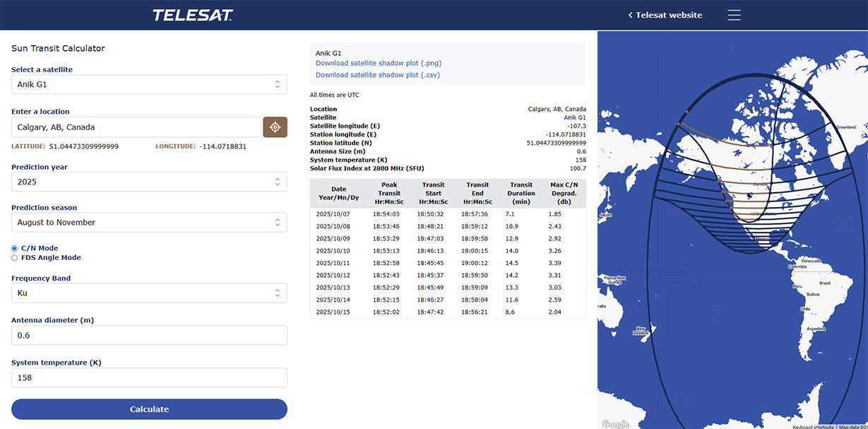This screenshot has height=429, width=868.
Task: Click date cell 2025/10/09
Action: pos(333,239)
